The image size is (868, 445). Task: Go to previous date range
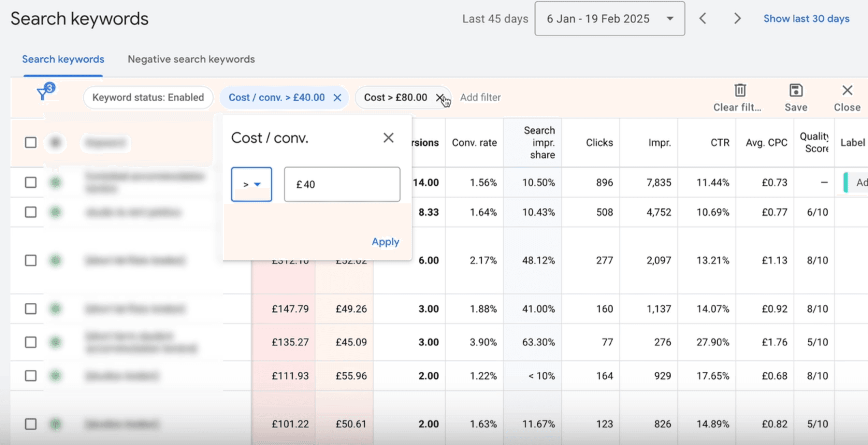pyautogui.click(x=703, y=18)
